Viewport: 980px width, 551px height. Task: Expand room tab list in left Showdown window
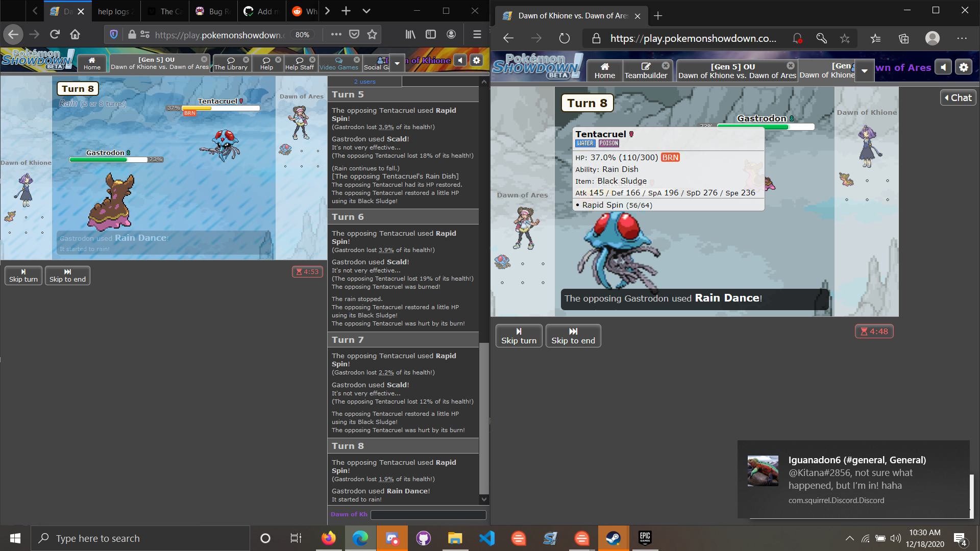coord(397,63)
